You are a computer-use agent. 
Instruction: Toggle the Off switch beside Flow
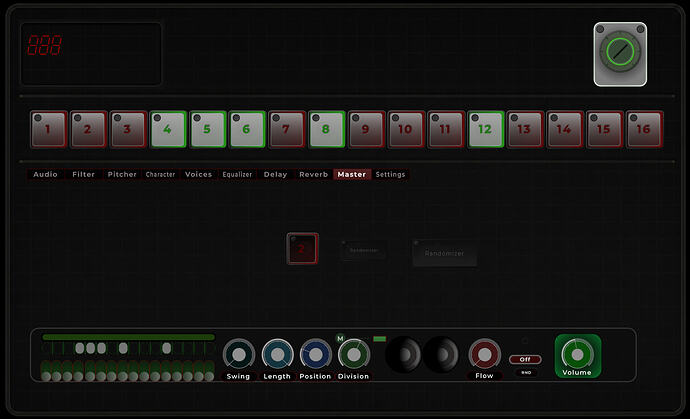click(525, 360)
